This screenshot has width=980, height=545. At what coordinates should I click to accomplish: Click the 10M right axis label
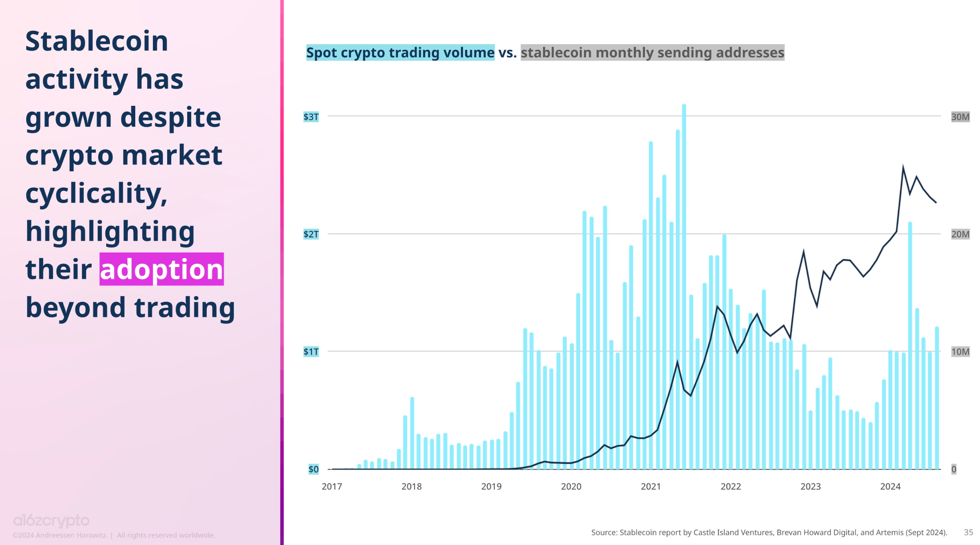click(960, 352)
